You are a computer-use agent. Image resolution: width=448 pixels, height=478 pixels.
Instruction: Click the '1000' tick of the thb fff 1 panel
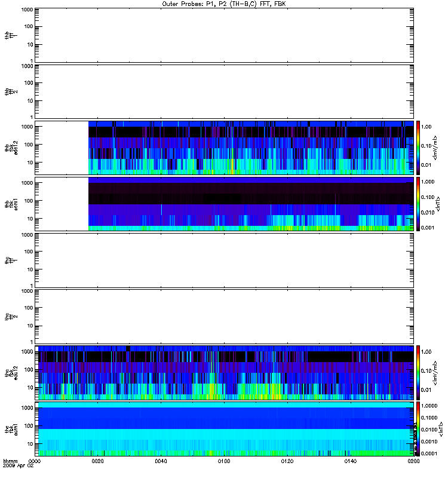[27, 10]
